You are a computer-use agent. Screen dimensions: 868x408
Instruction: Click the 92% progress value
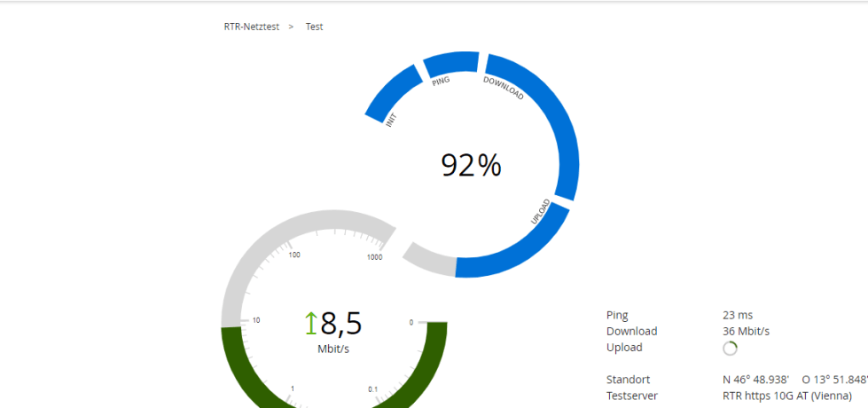coord(471,165)
